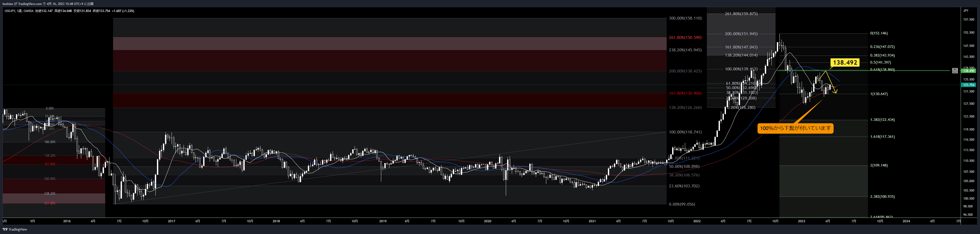Click the yellow 138.492 price callout
980x234 pixels.
click(x=845, y=63)
